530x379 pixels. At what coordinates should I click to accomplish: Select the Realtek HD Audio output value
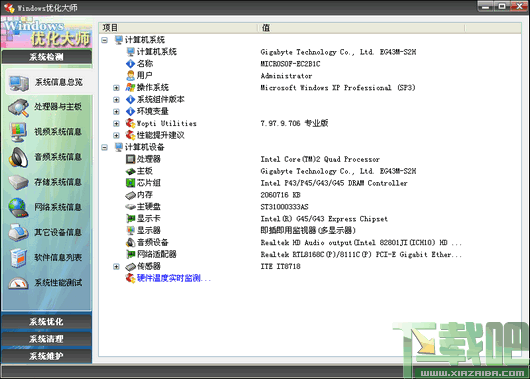361,242
